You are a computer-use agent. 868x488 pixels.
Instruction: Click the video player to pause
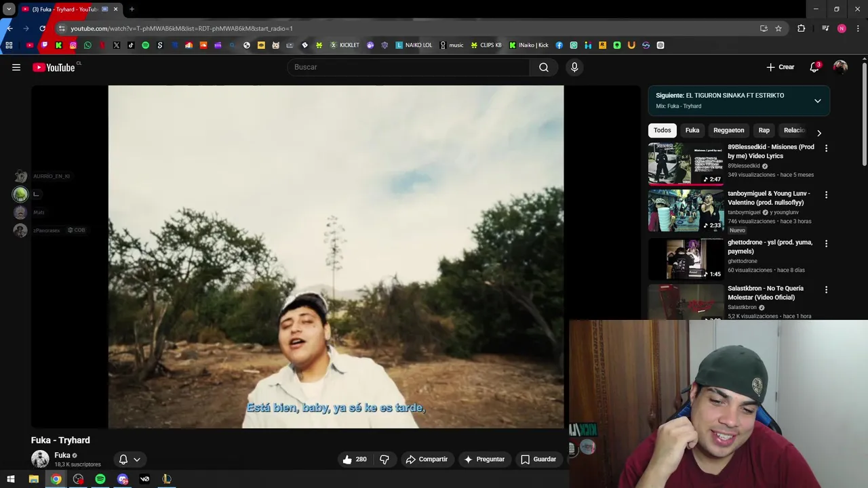(336, 257)
